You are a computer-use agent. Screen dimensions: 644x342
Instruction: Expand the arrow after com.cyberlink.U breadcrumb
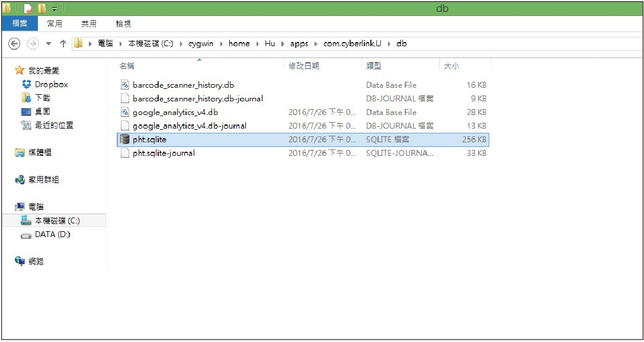(x=389, y=44)
